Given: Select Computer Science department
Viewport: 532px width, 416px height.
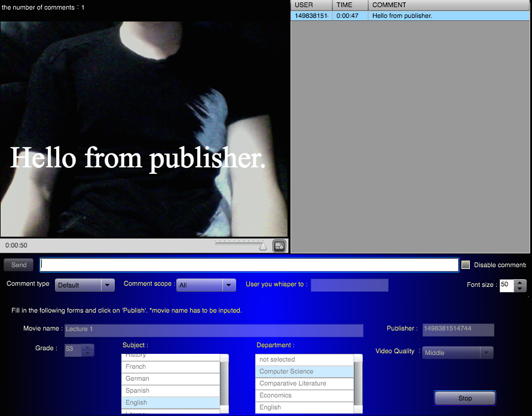Looking at the screenshot, I should pyautogui.click(x=304, y=372).
